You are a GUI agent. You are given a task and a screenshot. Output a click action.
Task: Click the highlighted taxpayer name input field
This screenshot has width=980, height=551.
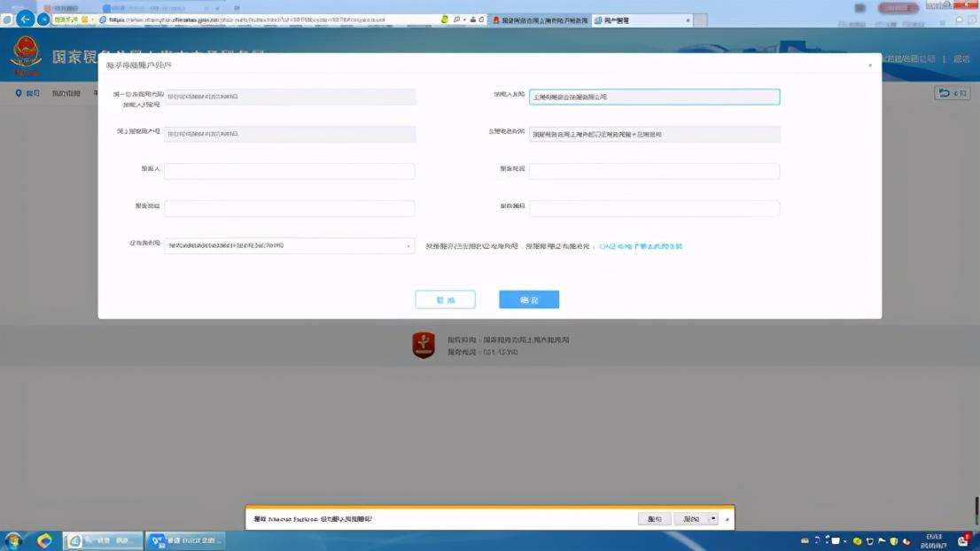(654, 97)
